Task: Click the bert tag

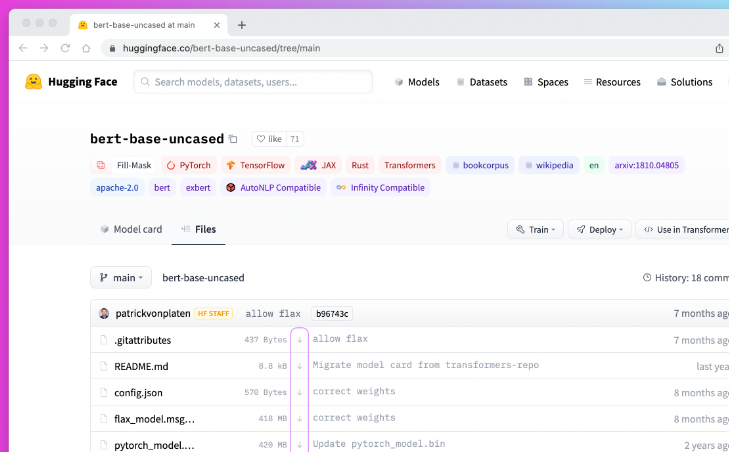Action: pos(162,188)
